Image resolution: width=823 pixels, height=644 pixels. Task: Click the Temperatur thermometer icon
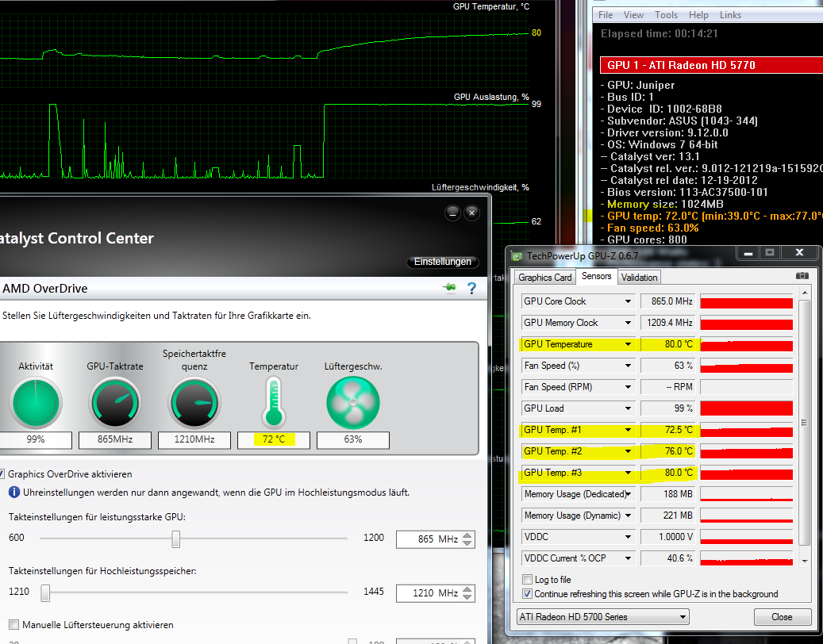[274, 403]
